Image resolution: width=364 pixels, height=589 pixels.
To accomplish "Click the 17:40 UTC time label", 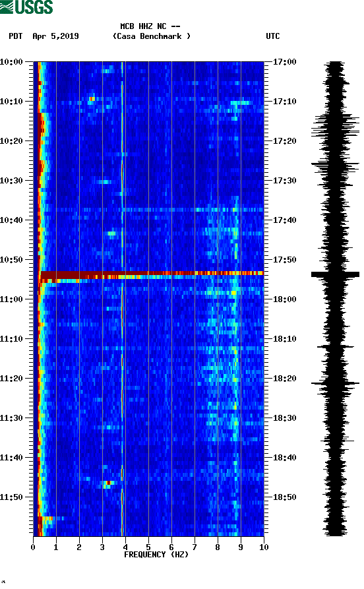I will point(285,220).
